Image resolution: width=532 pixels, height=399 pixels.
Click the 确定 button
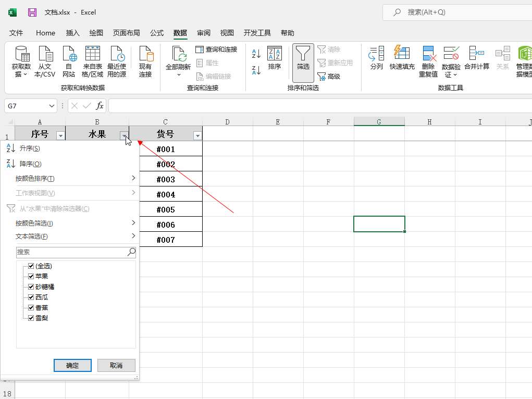pos(72,365)
